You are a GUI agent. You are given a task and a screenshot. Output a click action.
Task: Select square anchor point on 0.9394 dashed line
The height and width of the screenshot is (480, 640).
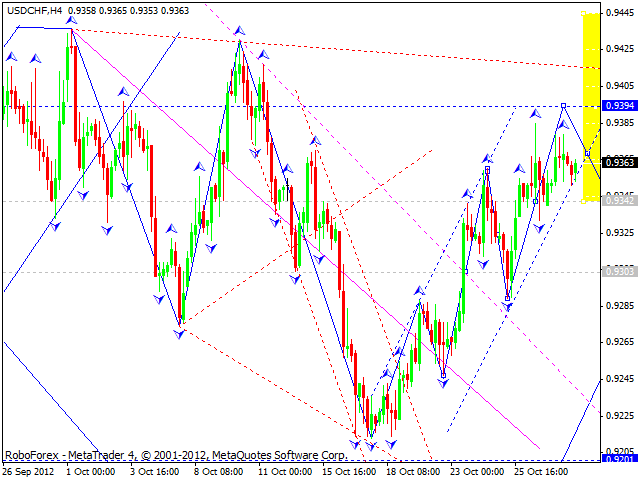point(564,105)
